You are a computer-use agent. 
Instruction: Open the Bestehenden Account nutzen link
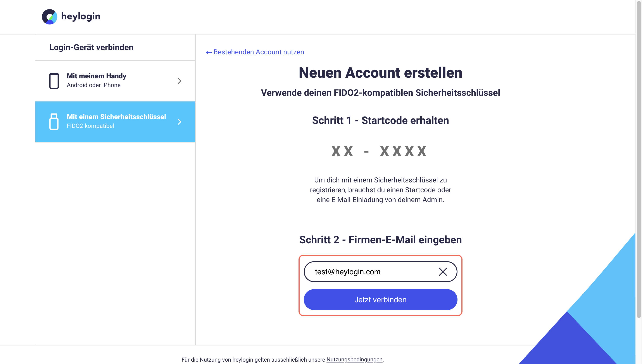point(258,52)
